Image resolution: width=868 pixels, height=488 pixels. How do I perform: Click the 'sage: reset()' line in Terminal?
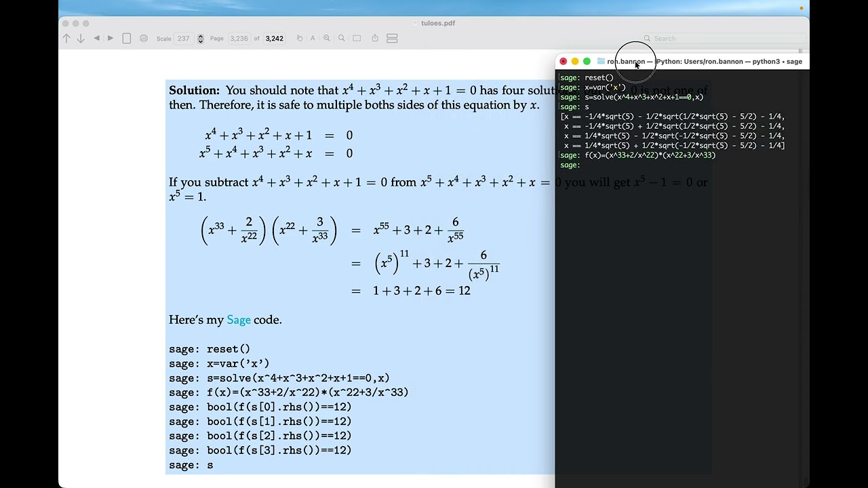pos(587,78)
